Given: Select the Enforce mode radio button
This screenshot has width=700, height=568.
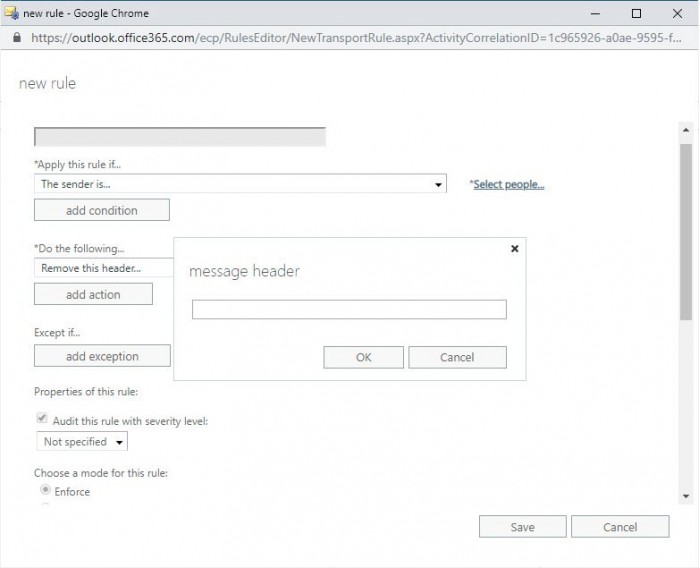Looking at the screenshot, I should click(x=45, y=491).
